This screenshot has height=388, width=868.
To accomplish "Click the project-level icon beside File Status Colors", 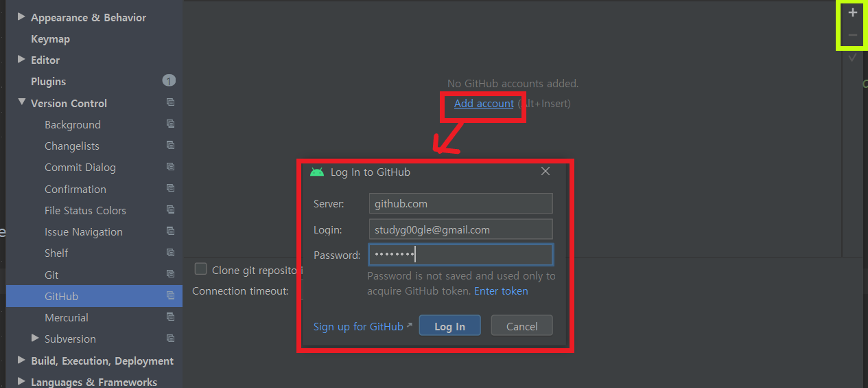I will [170, 210].
